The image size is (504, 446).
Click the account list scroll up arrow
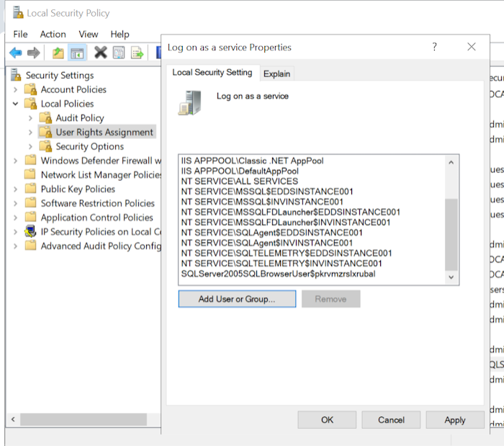451,162
